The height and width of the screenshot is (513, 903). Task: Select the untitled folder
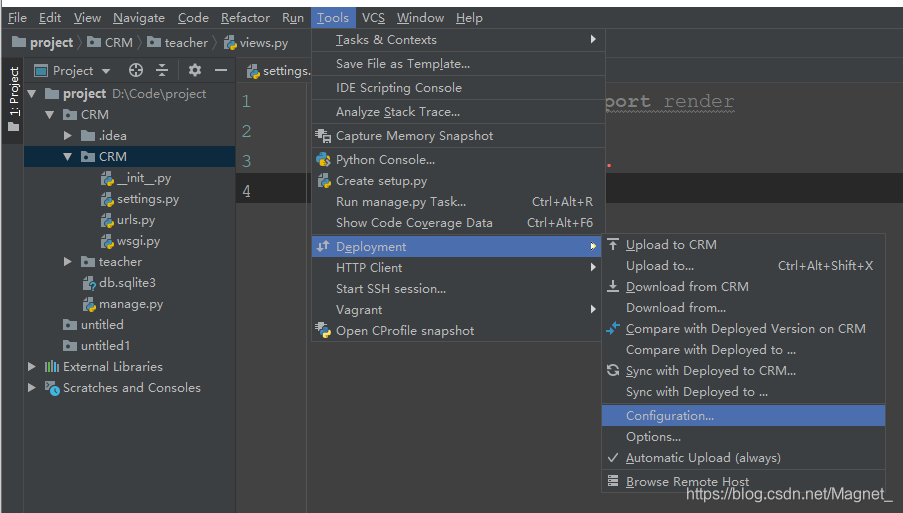tap(102, 325)
